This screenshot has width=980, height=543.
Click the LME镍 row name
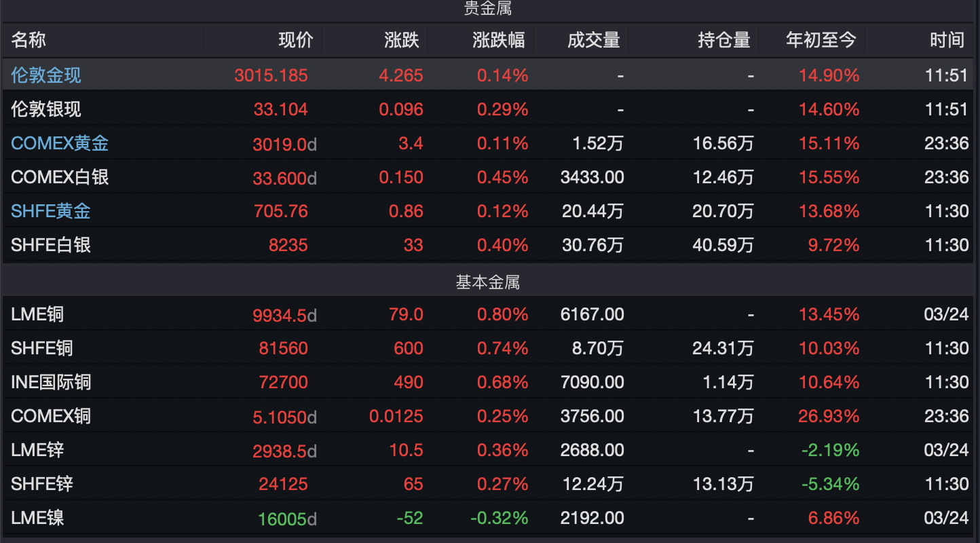tap(37, 518)
